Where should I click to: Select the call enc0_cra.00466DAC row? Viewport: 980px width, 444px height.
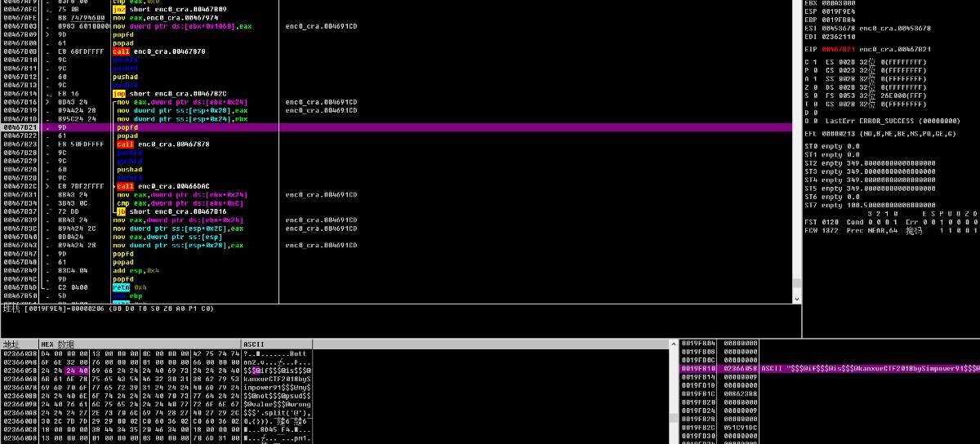pyautogui.click(x=397, y=186)
